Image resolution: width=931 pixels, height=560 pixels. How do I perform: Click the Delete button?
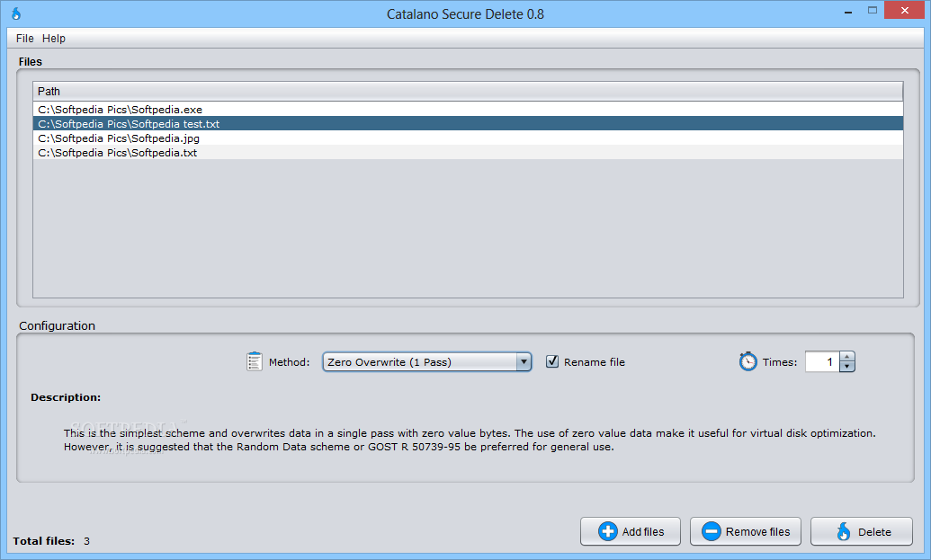pos(862,531)
